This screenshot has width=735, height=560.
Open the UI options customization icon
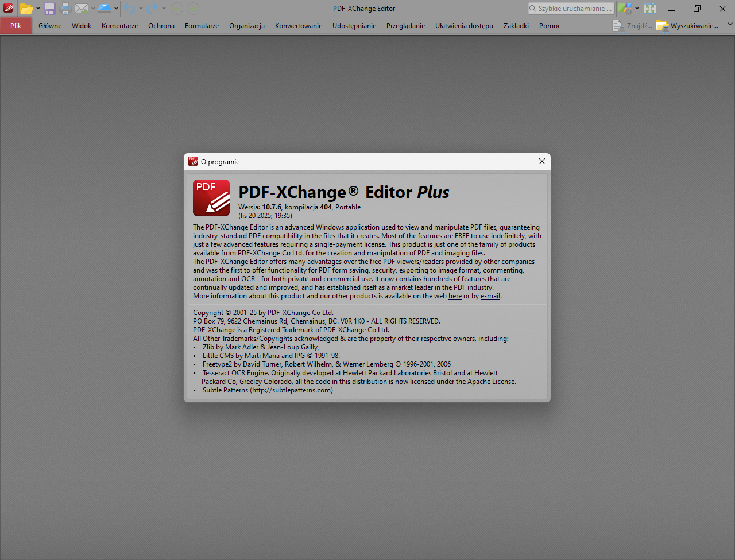(x=625, y=9)
